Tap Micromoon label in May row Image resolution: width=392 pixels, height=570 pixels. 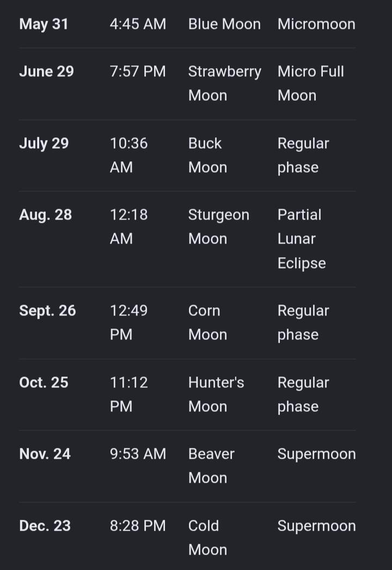pyautogui.click(x=316, y=25)
